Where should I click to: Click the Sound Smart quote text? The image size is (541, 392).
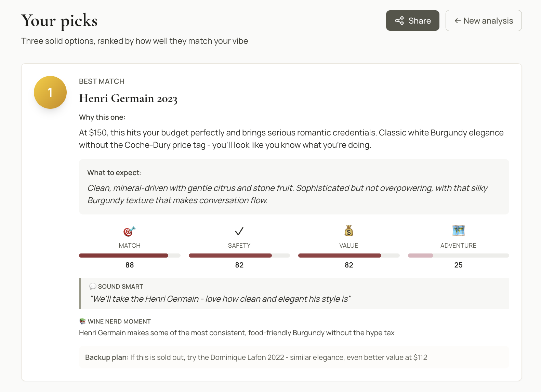click(221, 299)
